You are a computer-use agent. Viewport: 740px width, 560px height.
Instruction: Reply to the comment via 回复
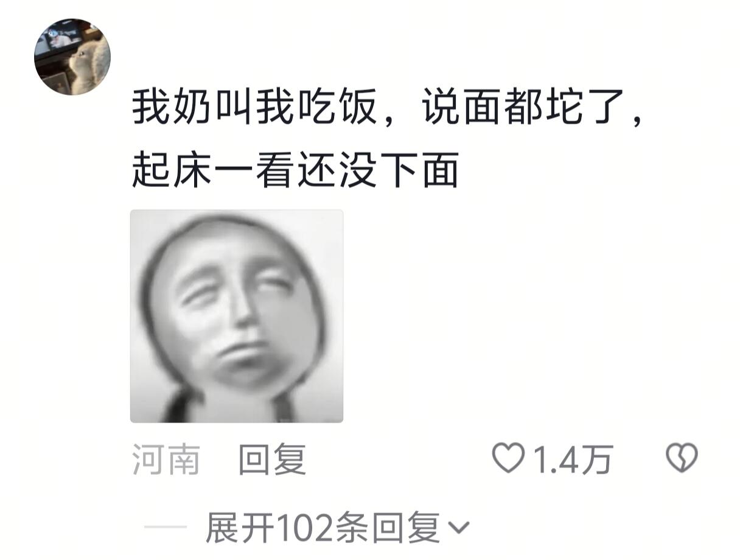(x=272, y=460)
